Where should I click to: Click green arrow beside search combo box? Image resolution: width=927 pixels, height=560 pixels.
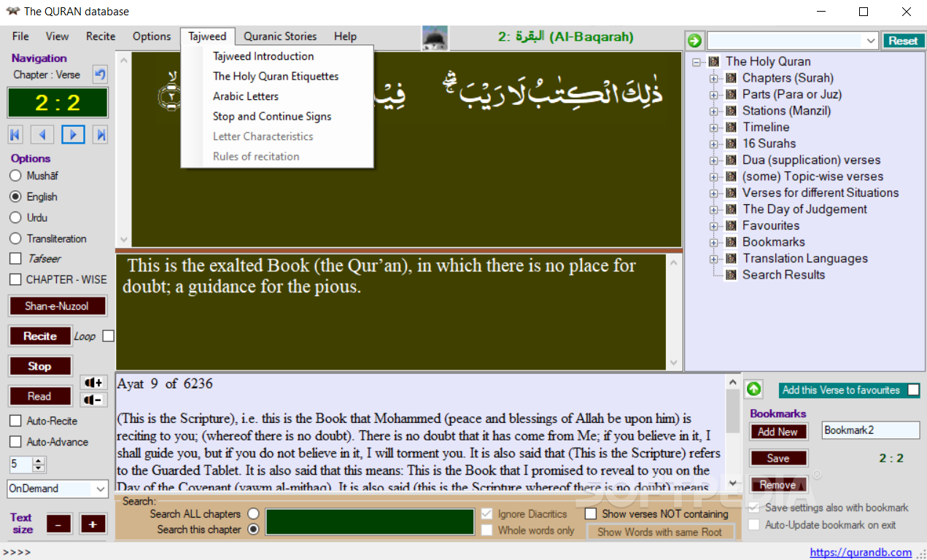pos(694,41)
